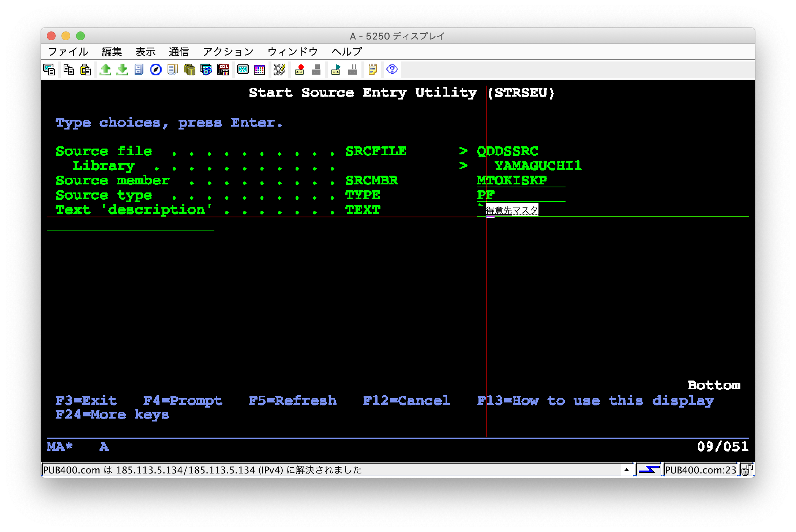Screen dimensions: 796x532
Task: Start macro recording with red record icon
Action: 300,70
